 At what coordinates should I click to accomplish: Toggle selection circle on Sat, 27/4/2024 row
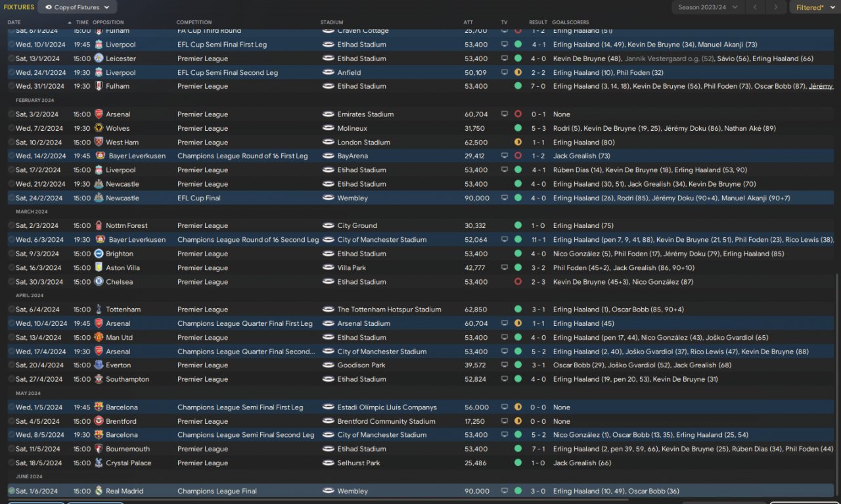(11, 379)
